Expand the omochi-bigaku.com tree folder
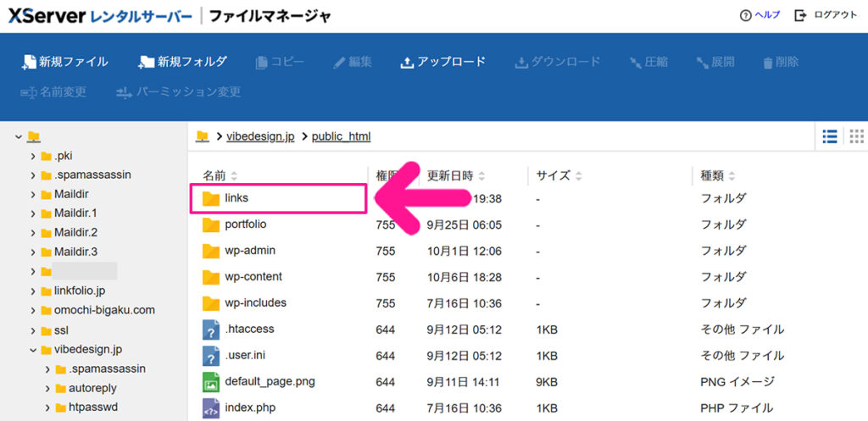The image size is (868, 421). pos(32,310)
